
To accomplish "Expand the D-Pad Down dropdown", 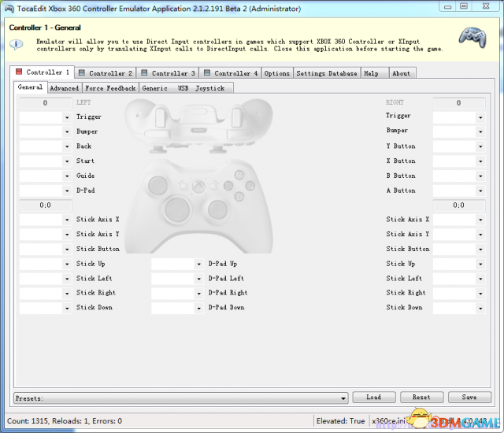I will pyautogui.click(x=199, y=309).
